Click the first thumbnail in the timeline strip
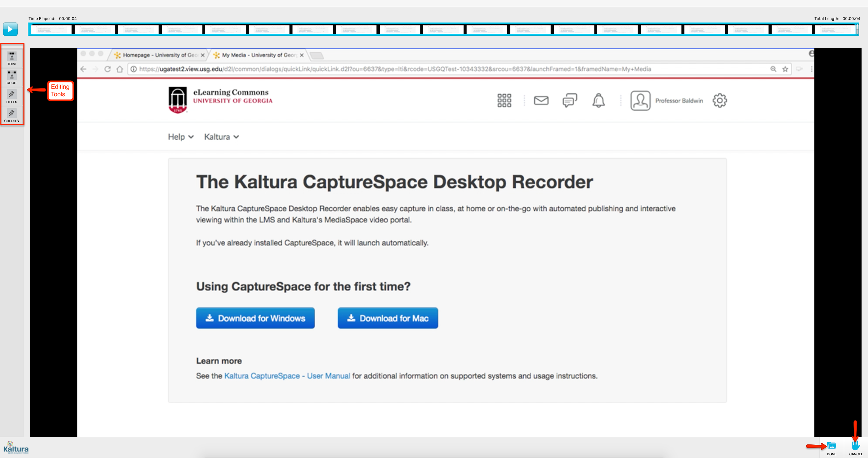The width and height of the screenshot is (868, 458). click(x=51, y=29)
